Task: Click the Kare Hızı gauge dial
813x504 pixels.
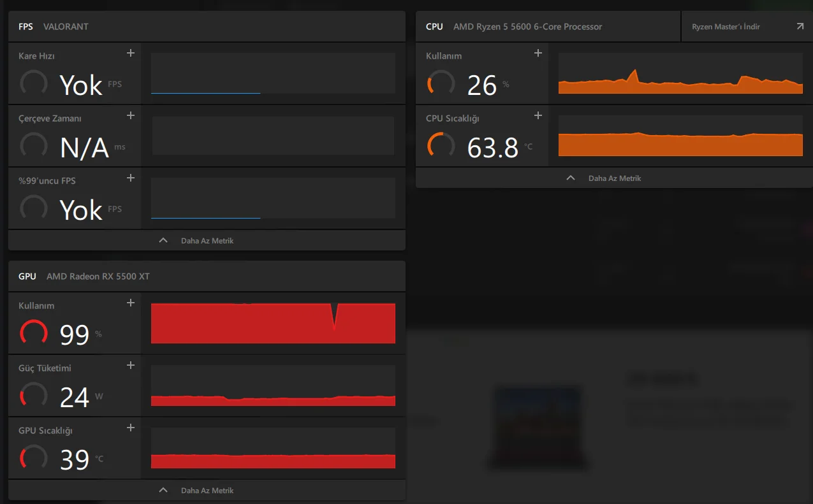Action: (34, 83)
